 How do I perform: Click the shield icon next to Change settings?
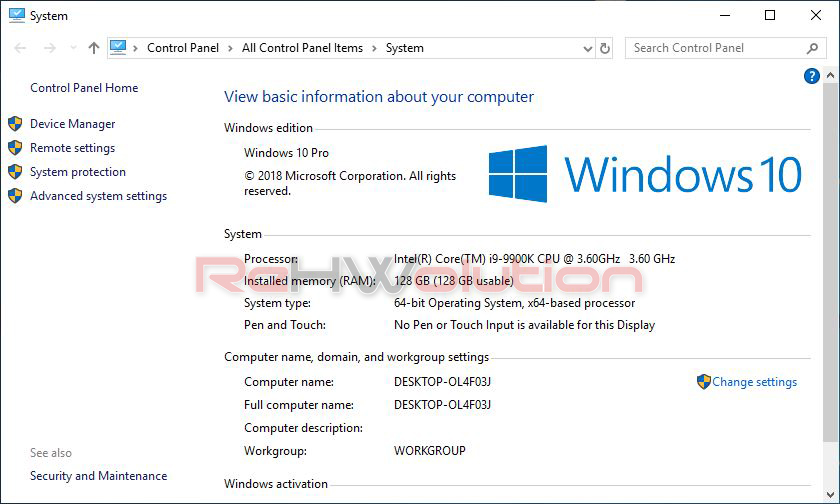704,382
